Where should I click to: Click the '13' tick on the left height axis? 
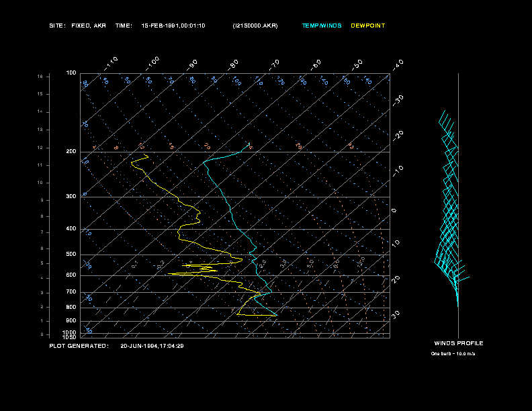[x=40, y=130]
